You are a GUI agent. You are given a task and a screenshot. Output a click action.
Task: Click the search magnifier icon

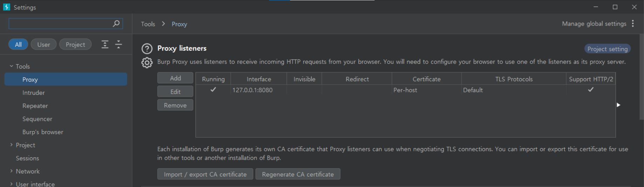(116, 23)
